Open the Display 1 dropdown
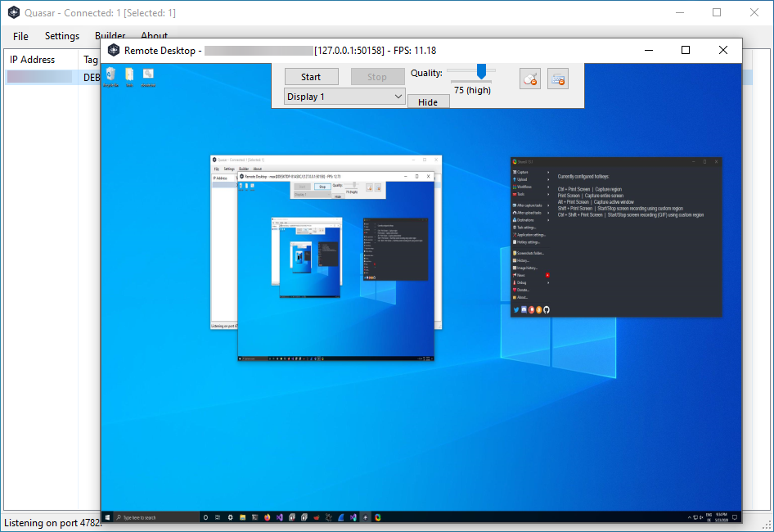774x532 pixels. point(344,96)
